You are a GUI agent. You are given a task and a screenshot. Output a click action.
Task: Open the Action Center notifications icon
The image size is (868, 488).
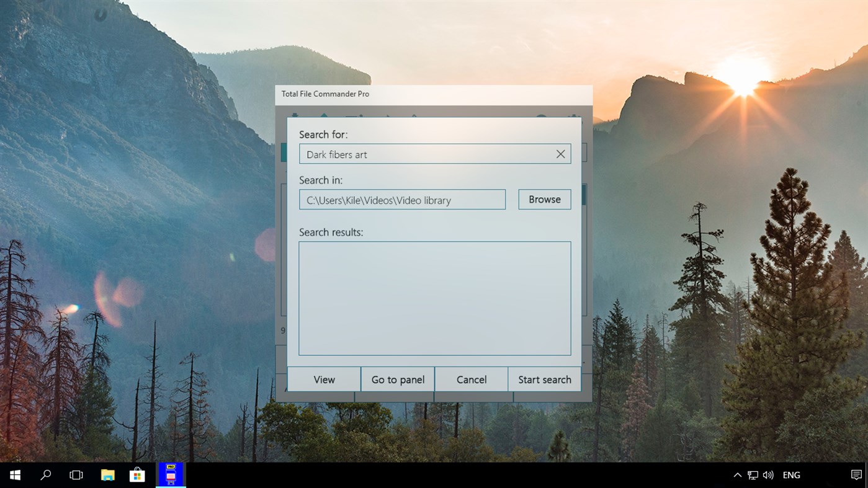(x=856, y=474)
